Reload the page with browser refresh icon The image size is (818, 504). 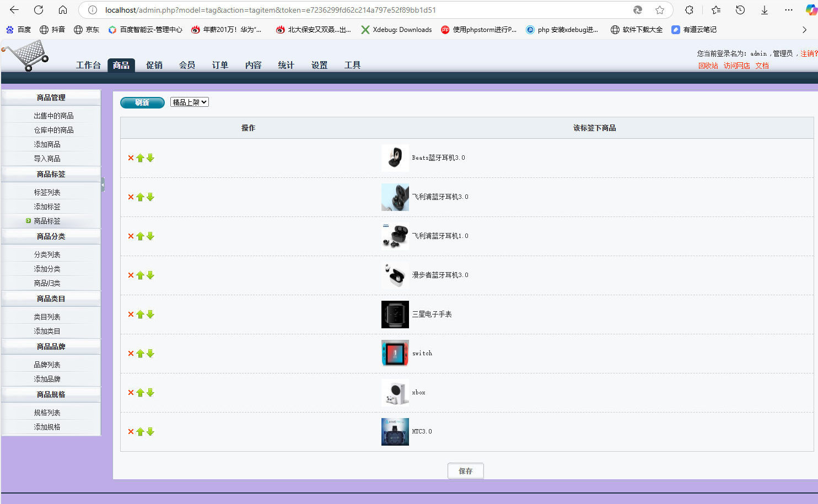click(x=39, y=10)
